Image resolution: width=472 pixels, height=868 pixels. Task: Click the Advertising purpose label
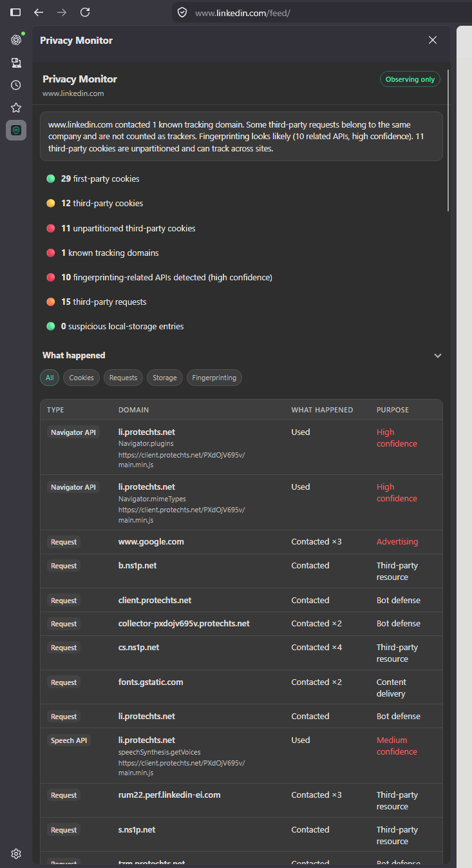[x=397, y=541]
